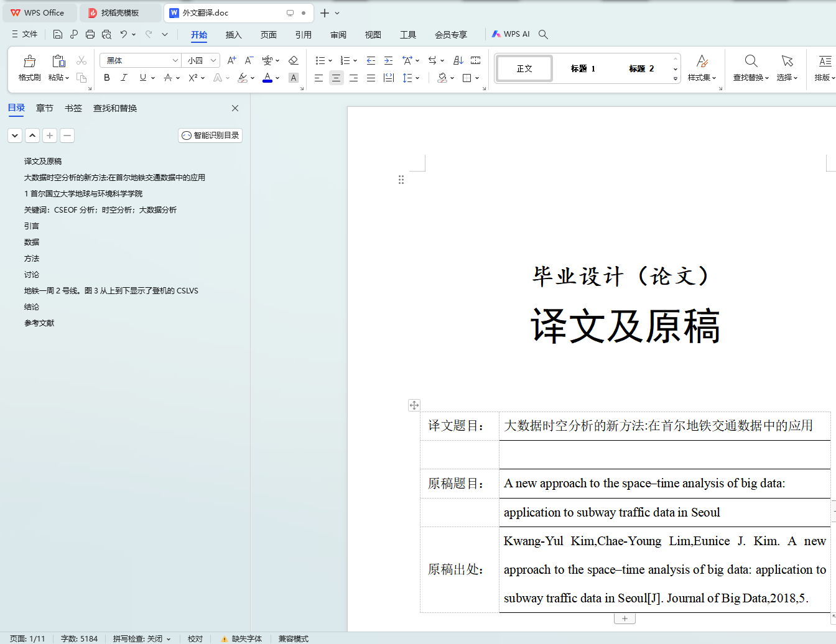Viewport: 836px width, 644px height.
Task: Open the 书签 tab in navigation pane
Action: 73,108
